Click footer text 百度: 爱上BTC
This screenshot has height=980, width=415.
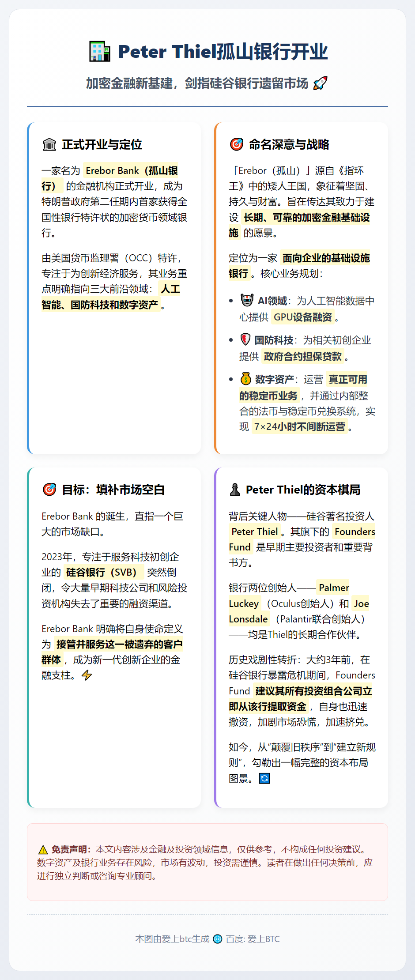point(253,939)
